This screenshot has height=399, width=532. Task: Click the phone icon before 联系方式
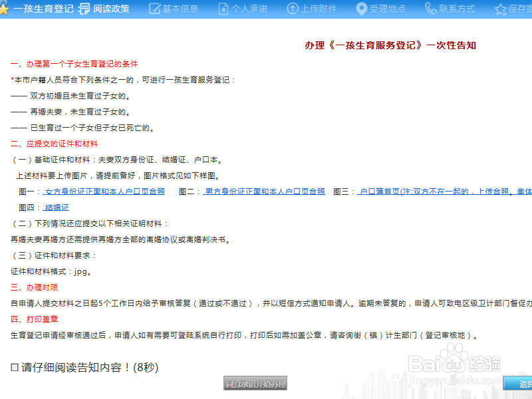(431, 9)
